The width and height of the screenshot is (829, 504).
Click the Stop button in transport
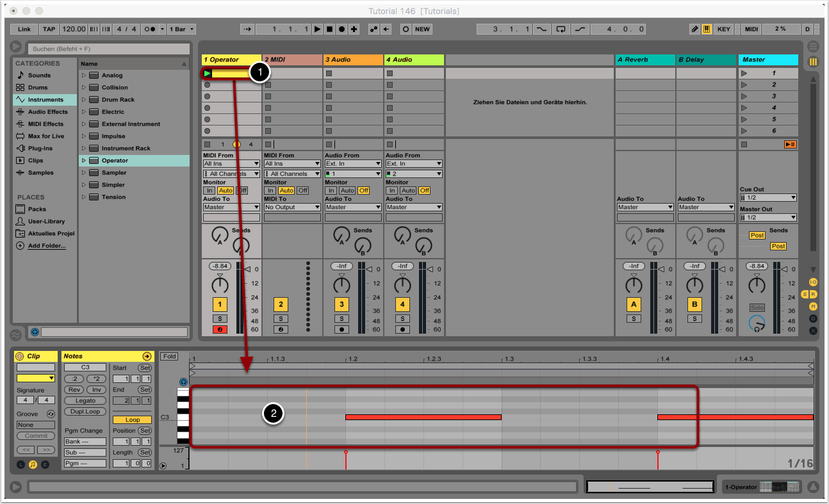click(x=330, y=29)
